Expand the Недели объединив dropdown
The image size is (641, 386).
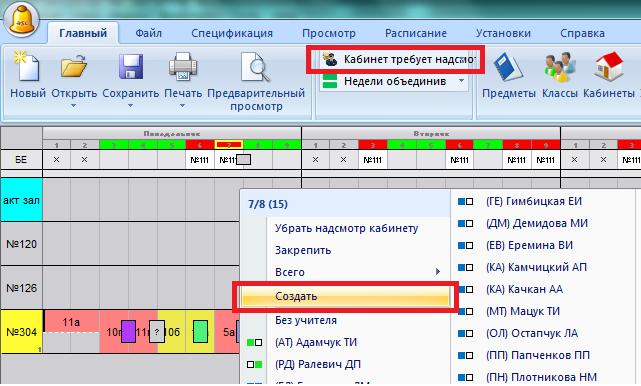(462, 81)
